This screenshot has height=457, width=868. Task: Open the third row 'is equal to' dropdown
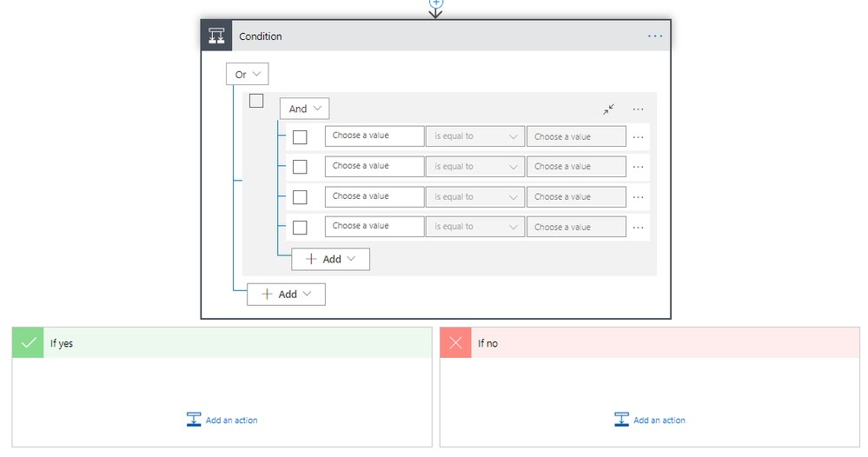(475, 197)
